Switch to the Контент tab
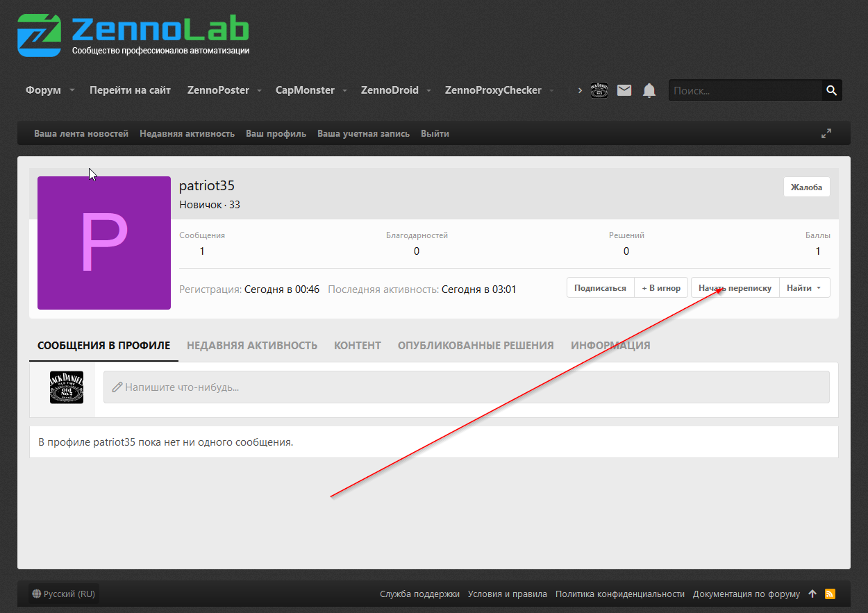This screenshot has height=613, width=868. (x=358, y=345)
